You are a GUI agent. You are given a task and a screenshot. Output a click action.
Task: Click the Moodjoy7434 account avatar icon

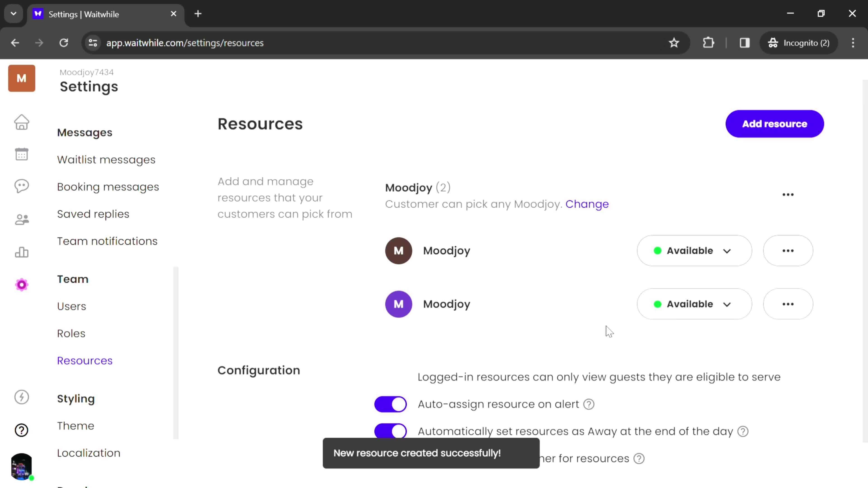coord(22,78)
